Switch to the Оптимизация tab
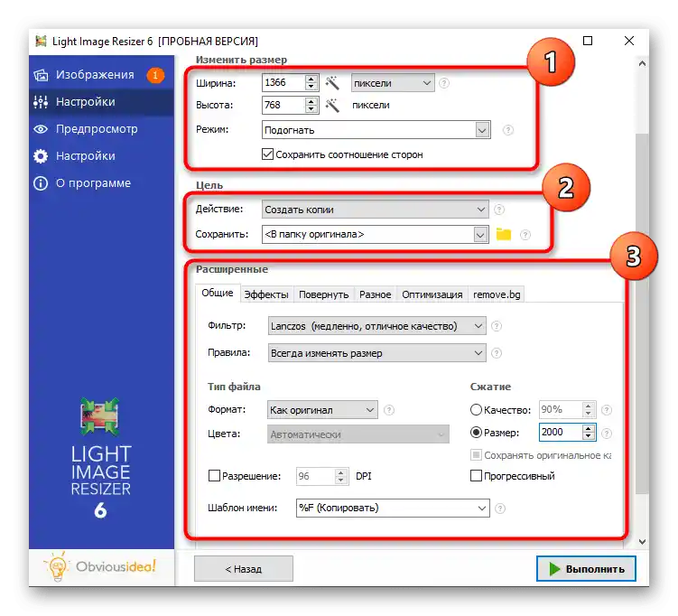The image size is (678, 616). [432, 294]
